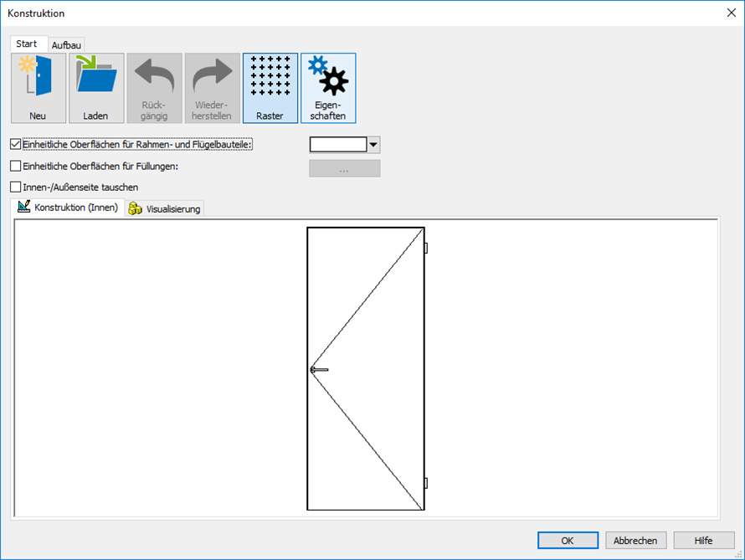Viewport: 745px width, 560px height.
Task: Confirm with the OK button
Action: [568, 541]
